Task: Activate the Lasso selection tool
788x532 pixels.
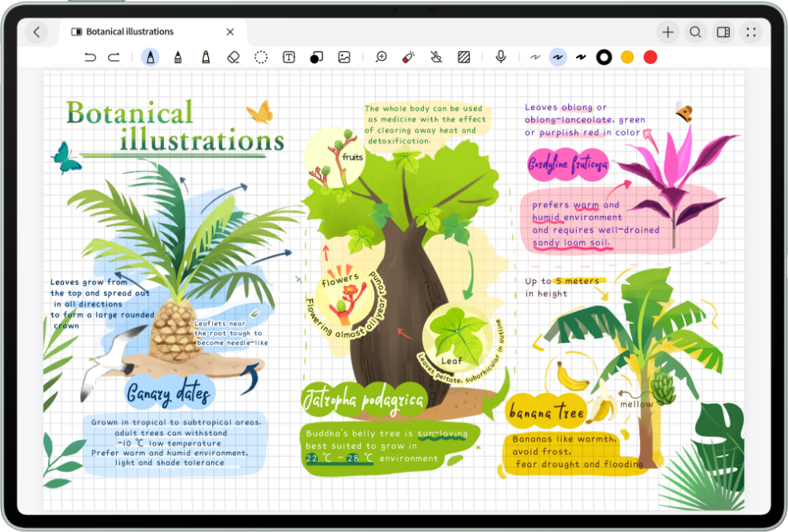Action: click(x=262, y=57)
